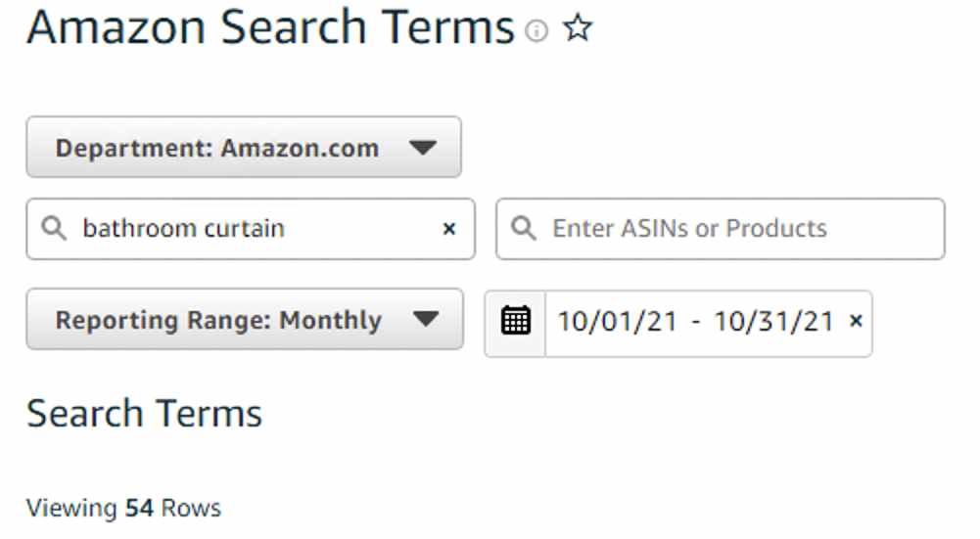
Task: Focus the Enter ASINs or Products field
Action: 720,229
